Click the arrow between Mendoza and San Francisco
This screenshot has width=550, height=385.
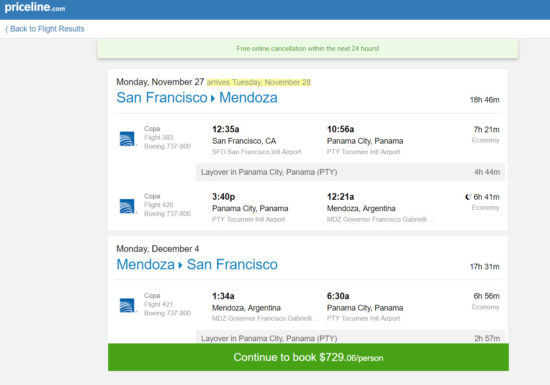tap(180, 265)
